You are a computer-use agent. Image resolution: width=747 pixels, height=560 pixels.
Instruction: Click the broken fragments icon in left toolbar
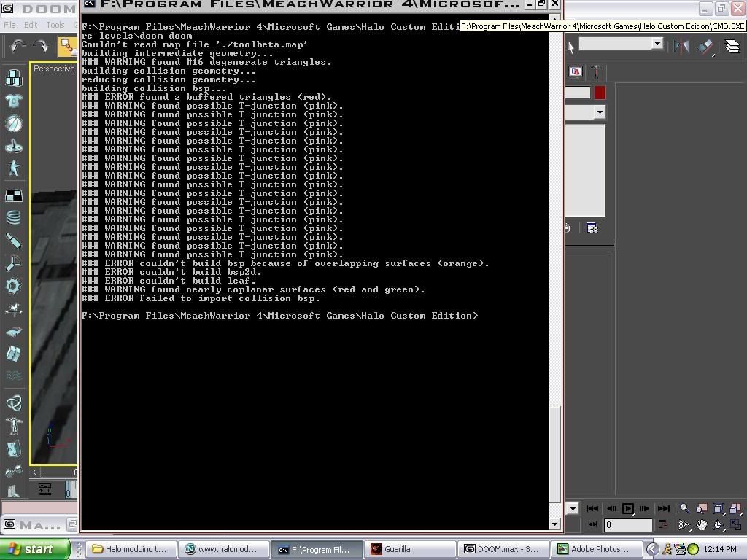point(13,354)
